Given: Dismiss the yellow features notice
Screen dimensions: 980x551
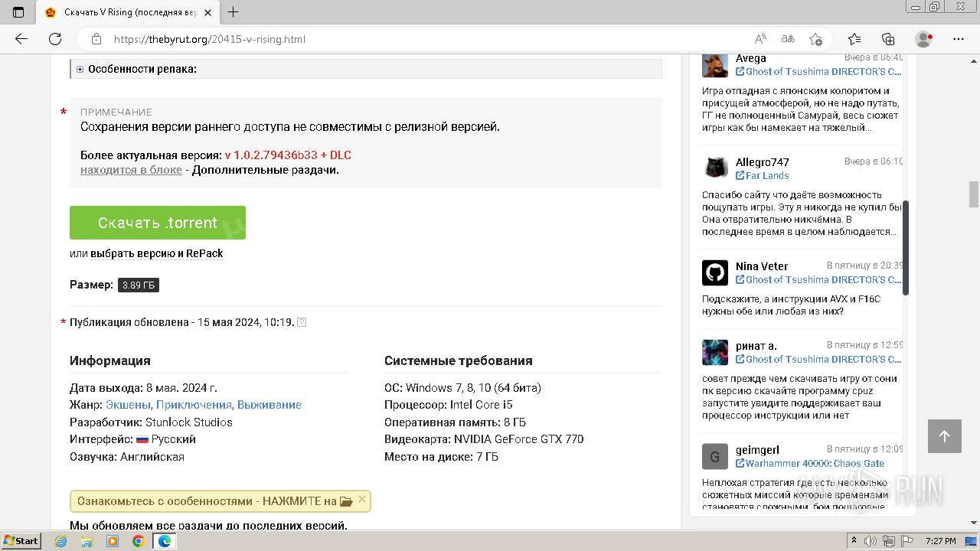Looking at the screenshot, I should point(362,500).
